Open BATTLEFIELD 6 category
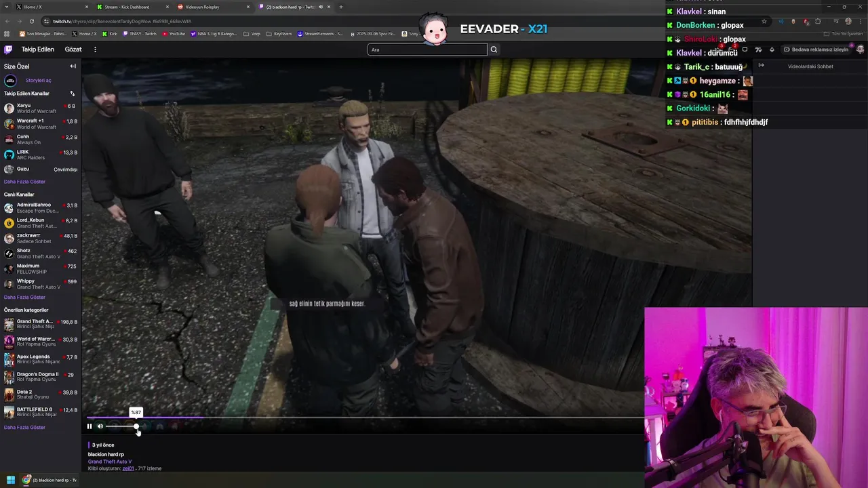The height and width of the screenshot is (488, 868). [41, 412]
